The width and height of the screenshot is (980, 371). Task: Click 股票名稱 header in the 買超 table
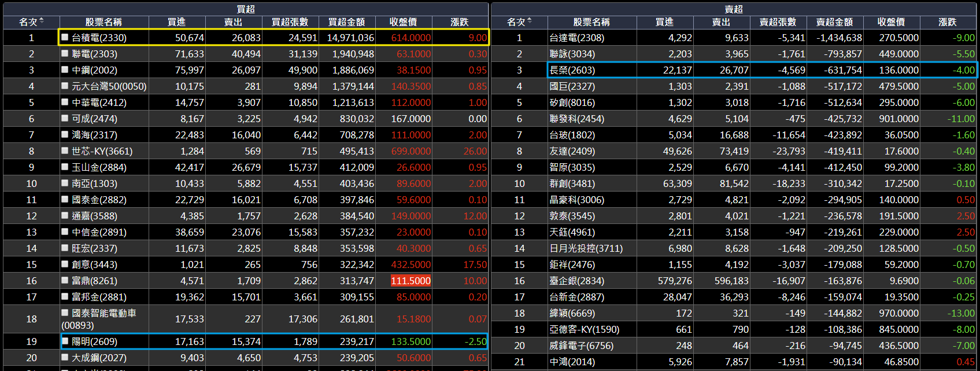tap(103, 22)
